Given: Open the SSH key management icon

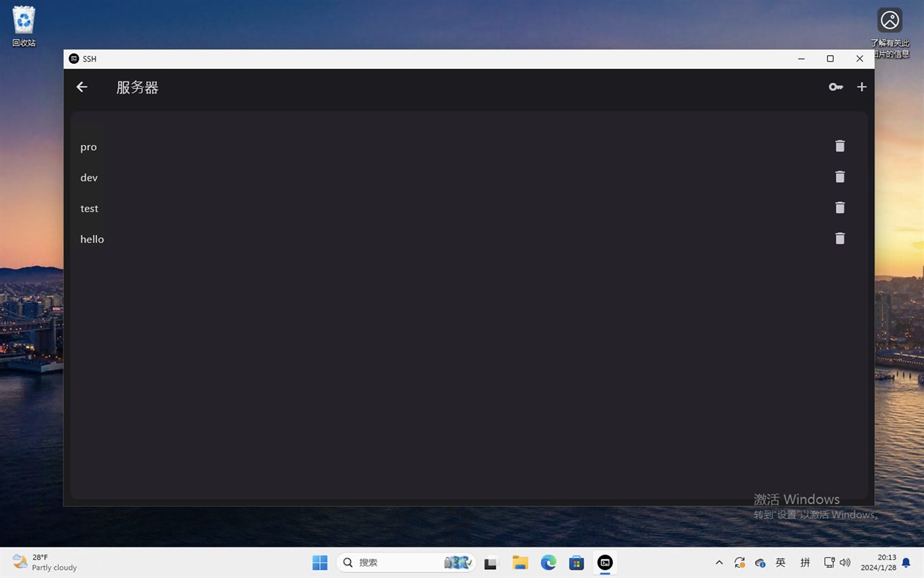Looking at the screenshot, I should (835, 87).
